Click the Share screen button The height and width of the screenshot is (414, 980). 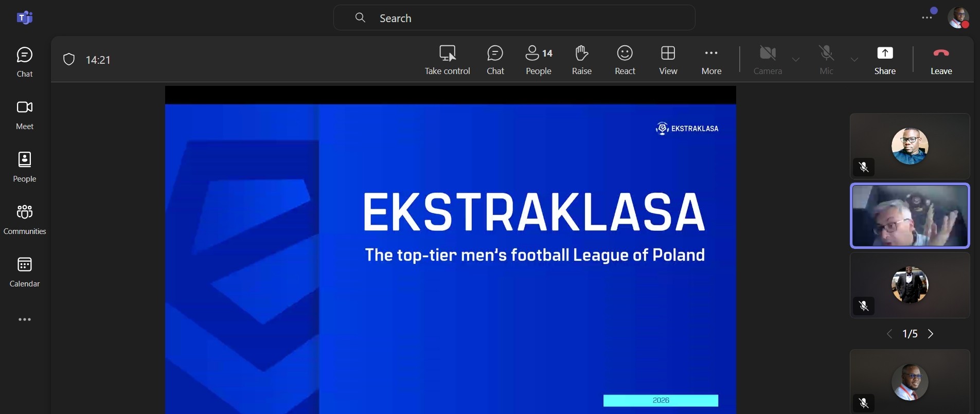[884, 60]
